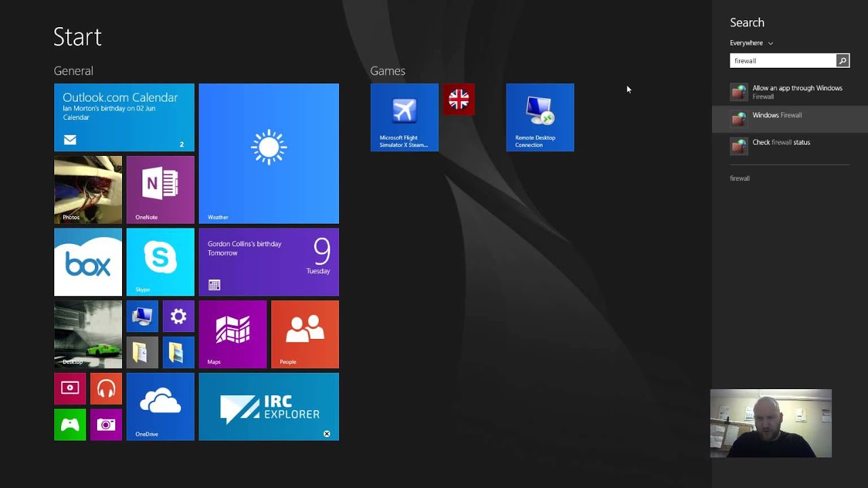Open the Maps tile
The height and width of the screenshot is (488, 868).
(233, 334)
